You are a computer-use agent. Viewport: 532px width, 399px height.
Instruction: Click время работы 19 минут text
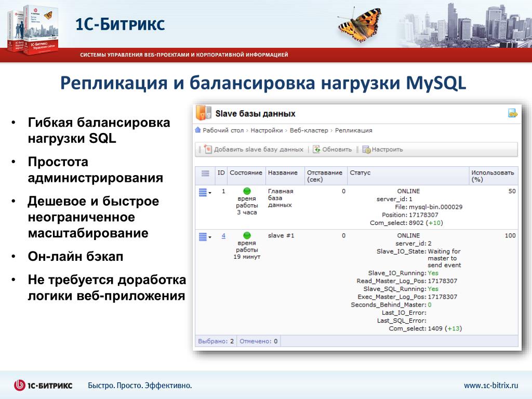coord(247,250)
